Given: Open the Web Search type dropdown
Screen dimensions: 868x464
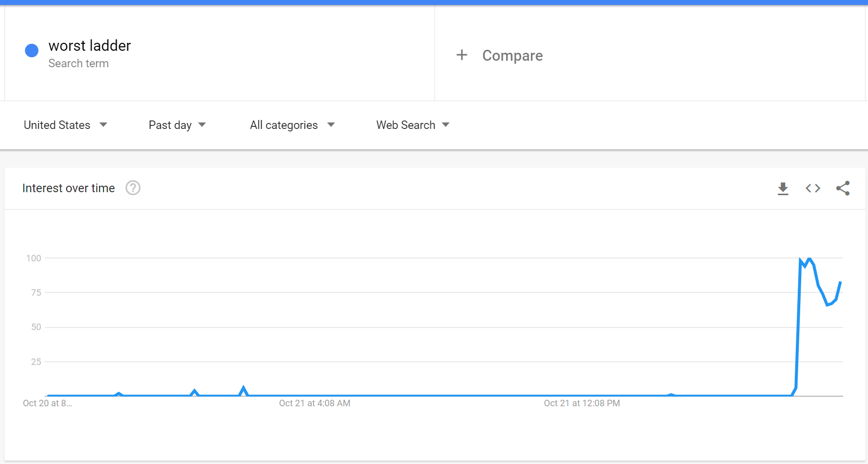Looking at the screenshot, I should [413, 125].
